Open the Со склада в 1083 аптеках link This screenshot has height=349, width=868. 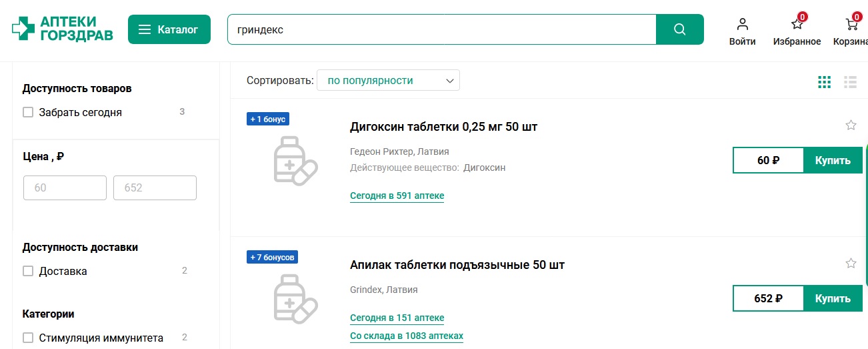406,336
